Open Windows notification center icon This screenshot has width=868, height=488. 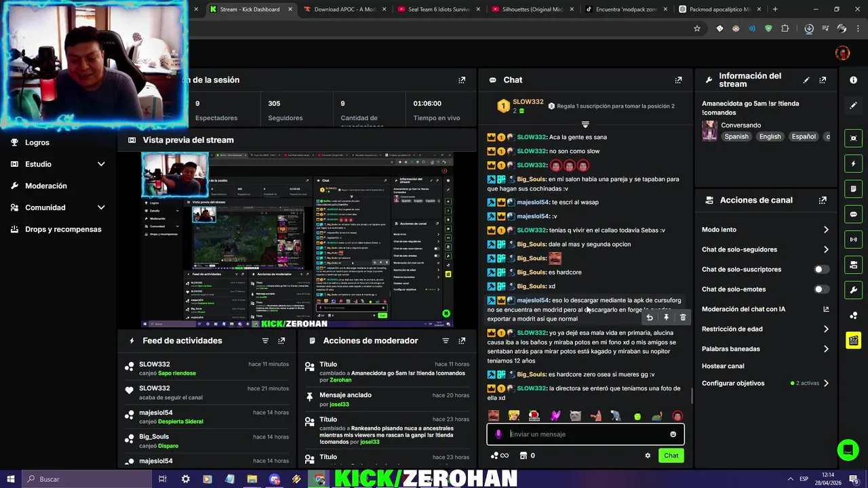pyautogui.click(x=853, y=479)
